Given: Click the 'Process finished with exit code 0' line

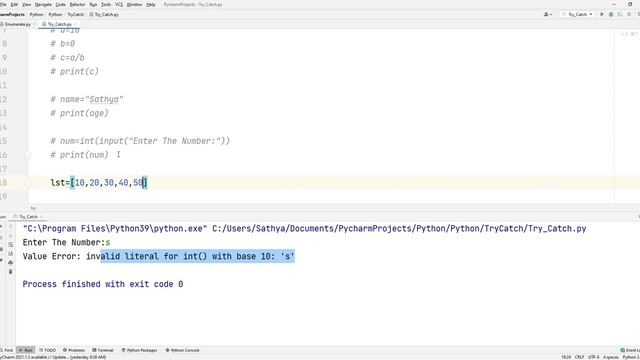Looking at the screenshot, I should (x=103, y=284).
